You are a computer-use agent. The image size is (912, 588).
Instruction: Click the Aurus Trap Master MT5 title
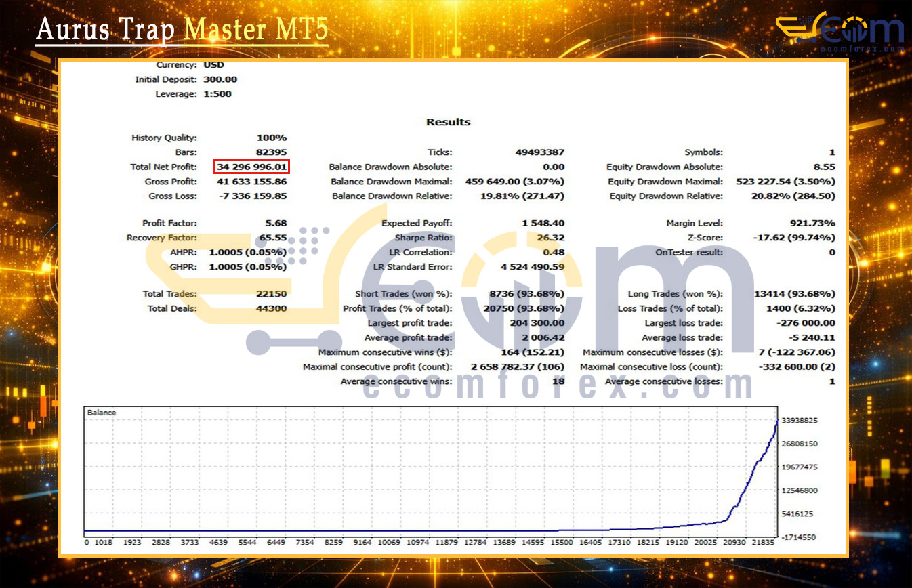182,30
